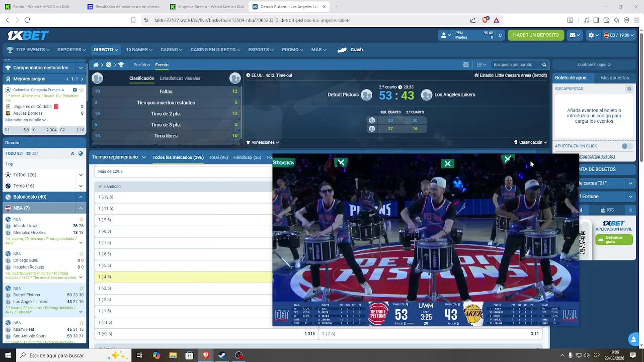Switch to the Partidos tab

click(x=141, y=65)
